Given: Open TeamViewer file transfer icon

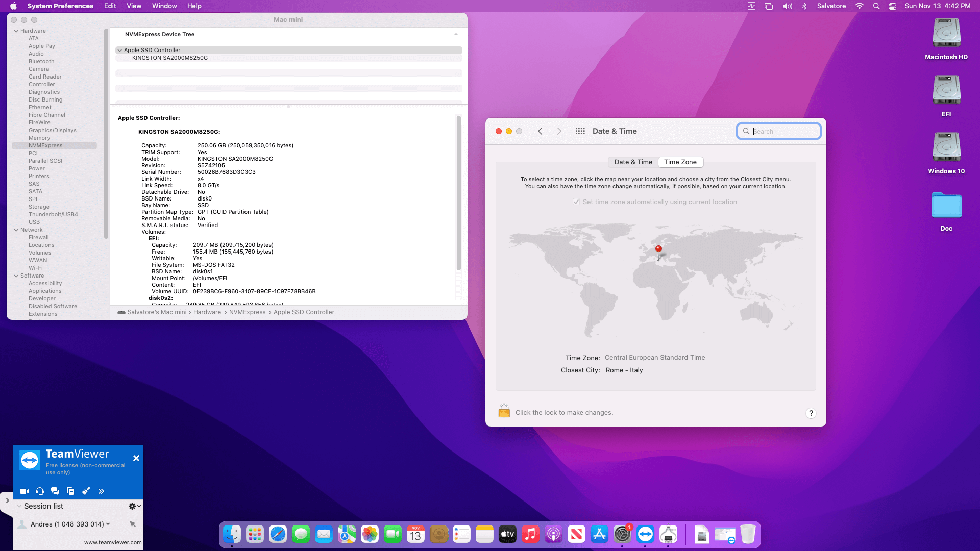Looking at the screenshot, I should [70, 491].
